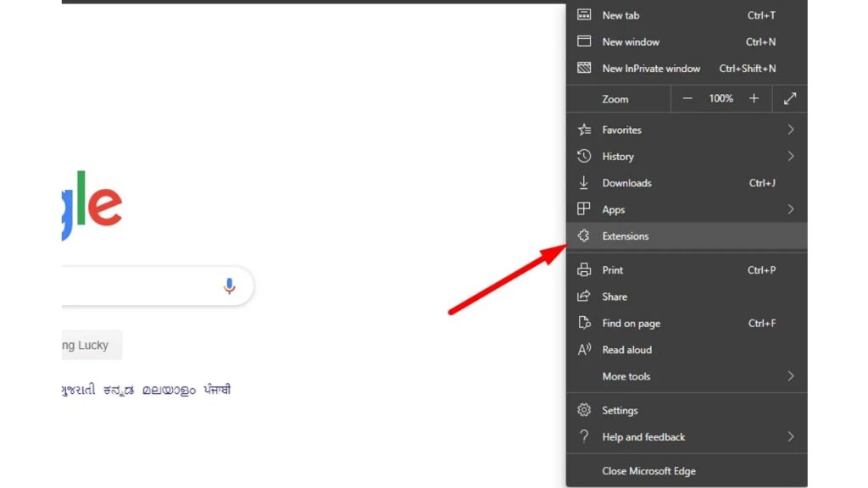Open the Share option's icon

click(584, 297)
